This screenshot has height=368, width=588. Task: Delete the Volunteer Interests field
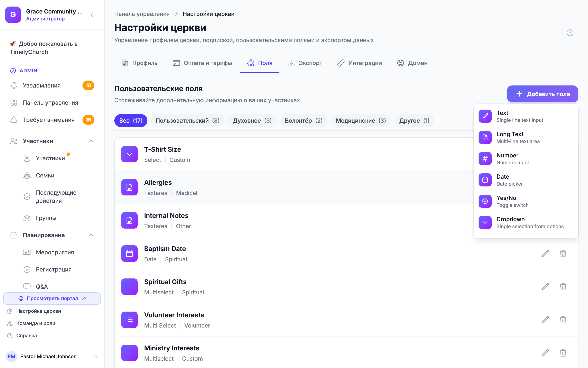pos(563,320)
